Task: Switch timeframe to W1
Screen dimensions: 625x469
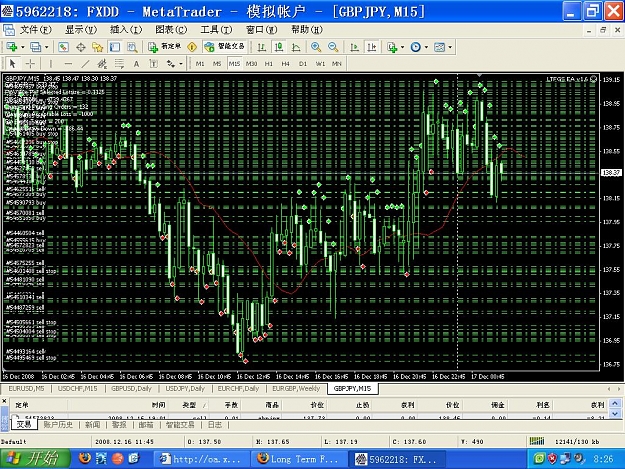Action: click(320, 63)
